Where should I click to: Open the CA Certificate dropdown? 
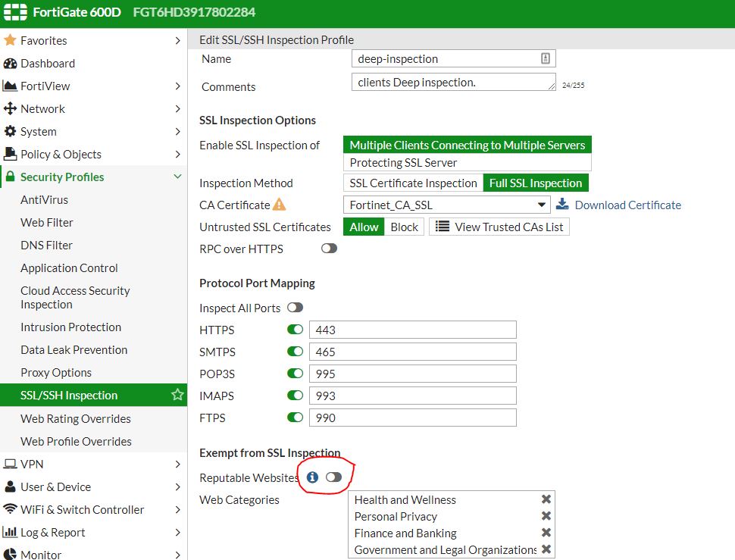541,205
